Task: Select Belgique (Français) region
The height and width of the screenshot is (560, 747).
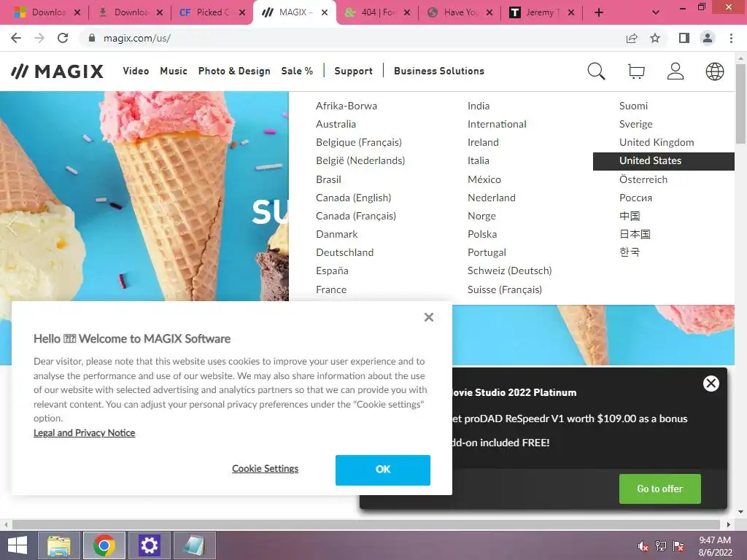Action: (359, 142)
